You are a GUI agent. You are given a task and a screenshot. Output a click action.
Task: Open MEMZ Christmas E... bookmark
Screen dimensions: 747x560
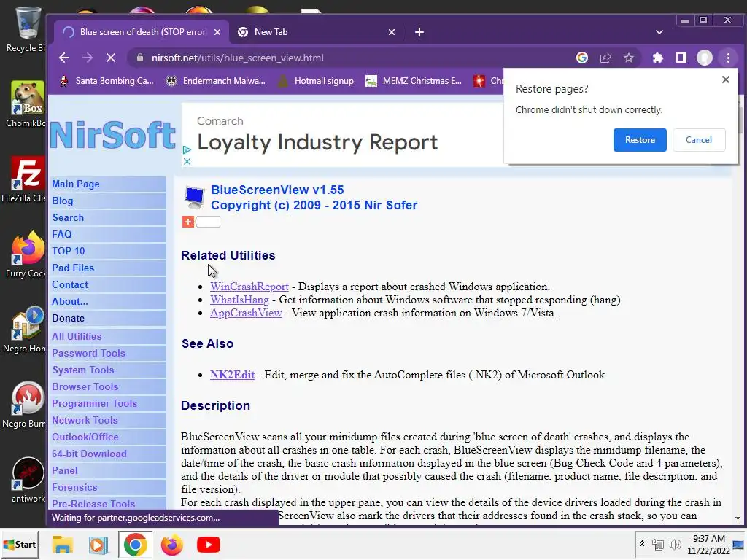[x=414, y=81]
